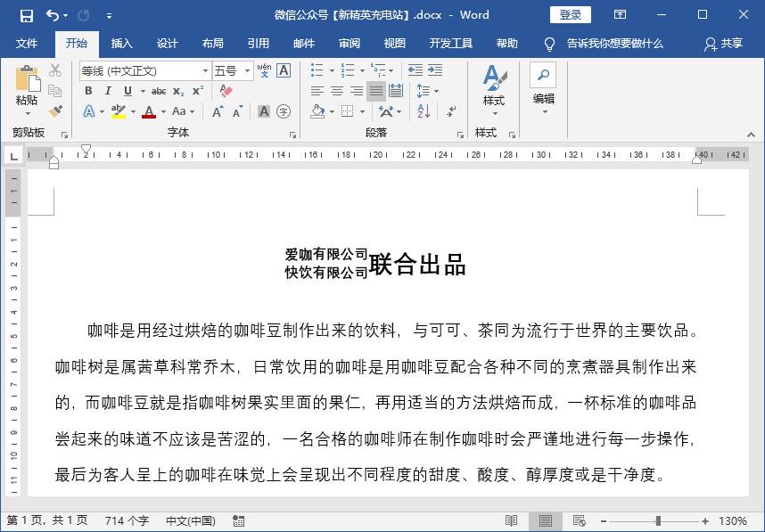Screen dimensions: 765x532
Task: Undo the last action
Action: 53,16
